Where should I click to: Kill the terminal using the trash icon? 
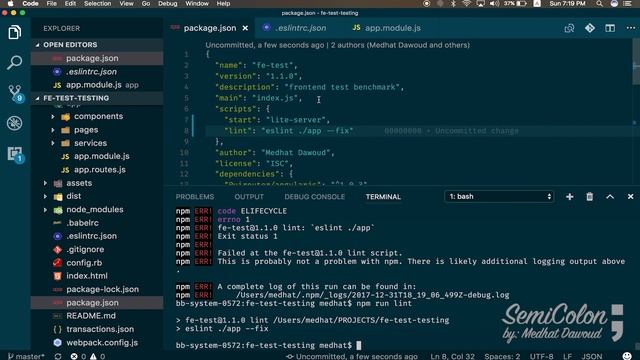590,197
